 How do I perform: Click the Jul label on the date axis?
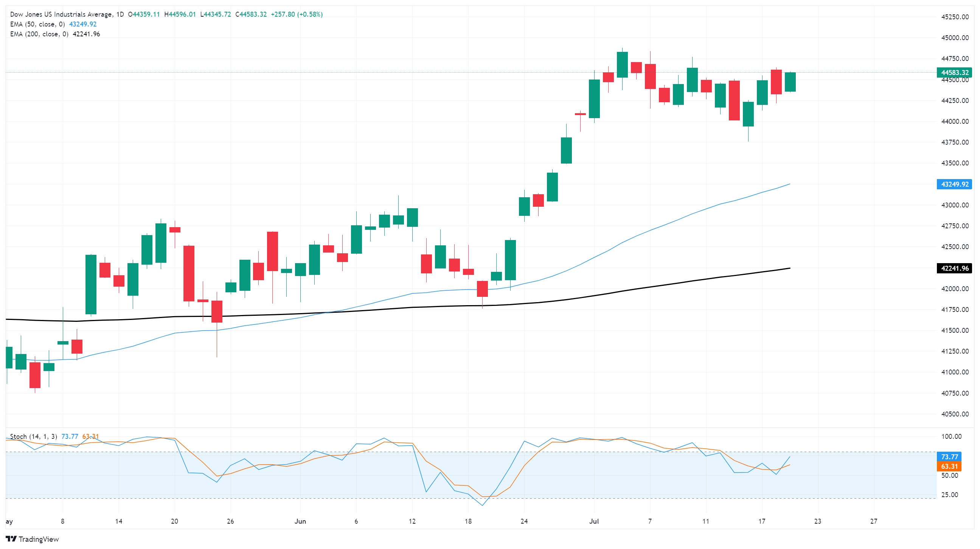(594, 521)
